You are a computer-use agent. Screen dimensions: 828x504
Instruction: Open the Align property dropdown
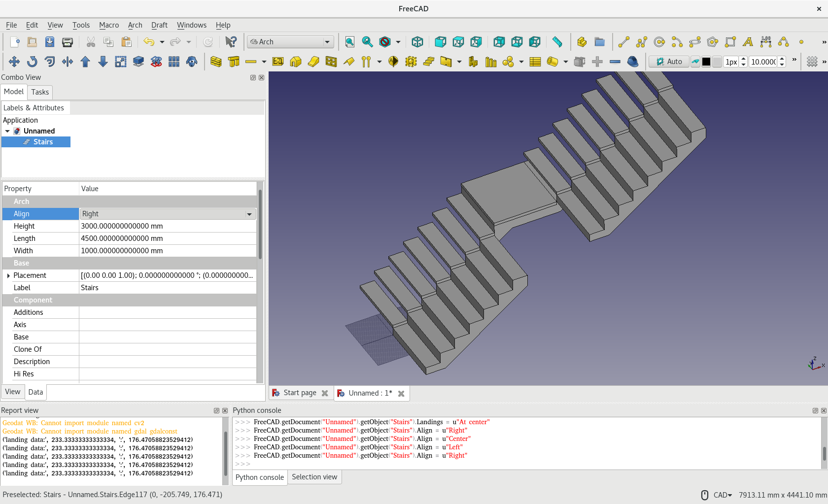point(249,214)
